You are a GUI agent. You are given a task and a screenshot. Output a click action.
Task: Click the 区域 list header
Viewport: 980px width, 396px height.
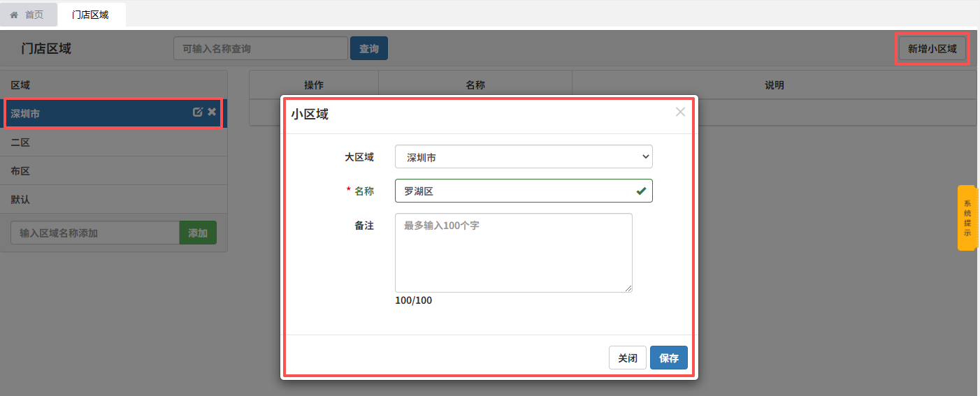point(114,85)
